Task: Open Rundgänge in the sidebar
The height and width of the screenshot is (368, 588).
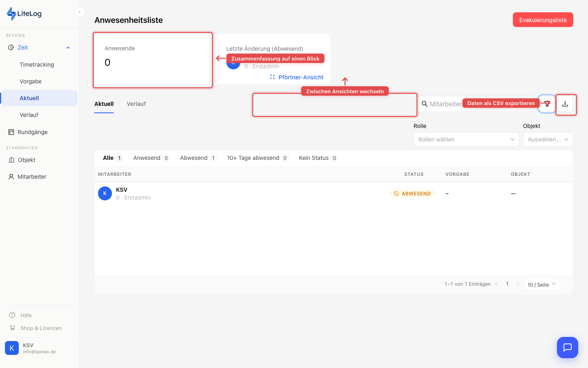Action: (33, 132)
